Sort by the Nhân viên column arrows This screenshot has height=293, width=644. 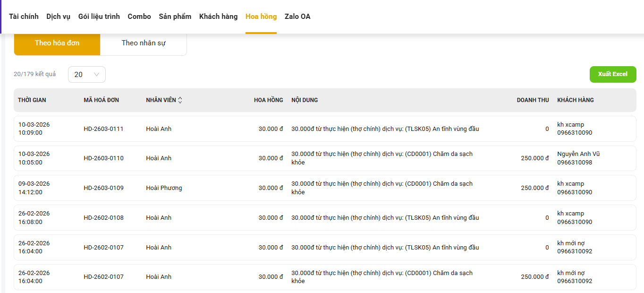tap(180, 100)
